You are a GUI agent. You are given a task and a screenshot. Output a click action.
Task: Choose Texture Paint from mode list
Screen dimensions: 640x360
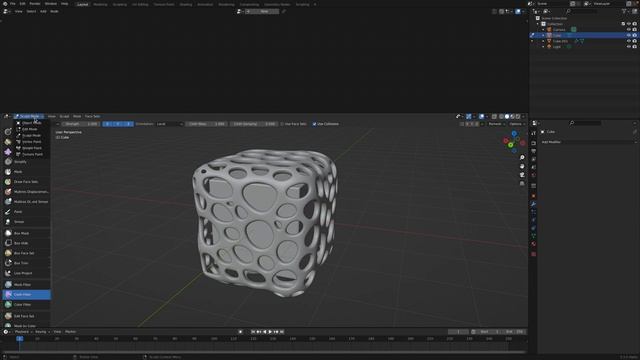coord(32,154)
